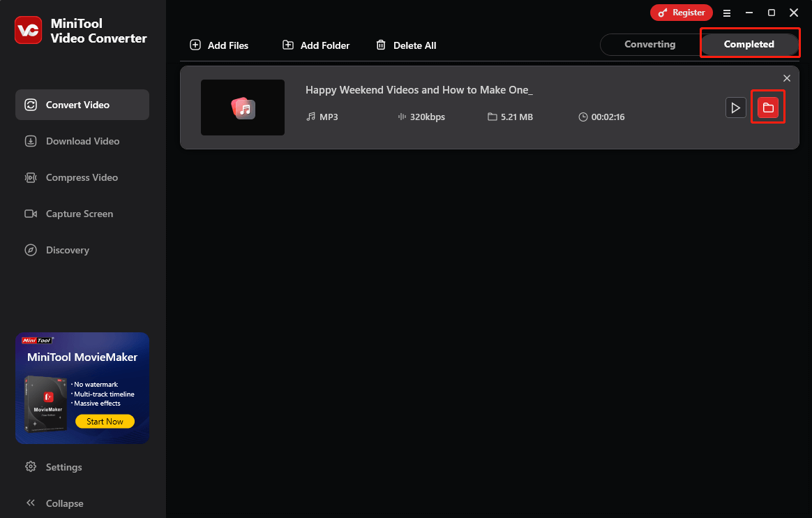Viewport: 812px width, 518px height.
Task: Switch to the Completed tab
Action: click(x=749, y=45)
